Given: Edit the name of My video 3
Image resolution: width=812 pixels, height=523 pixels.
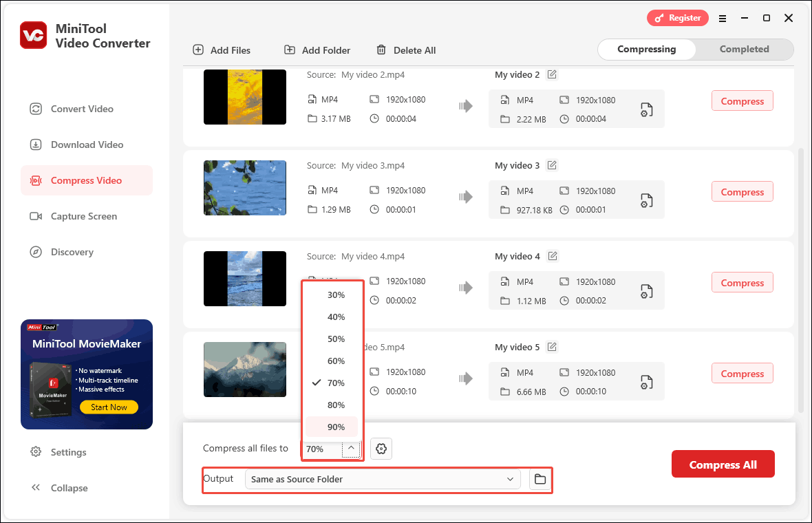Looking at the screenshot, I should tap(552, 165).
